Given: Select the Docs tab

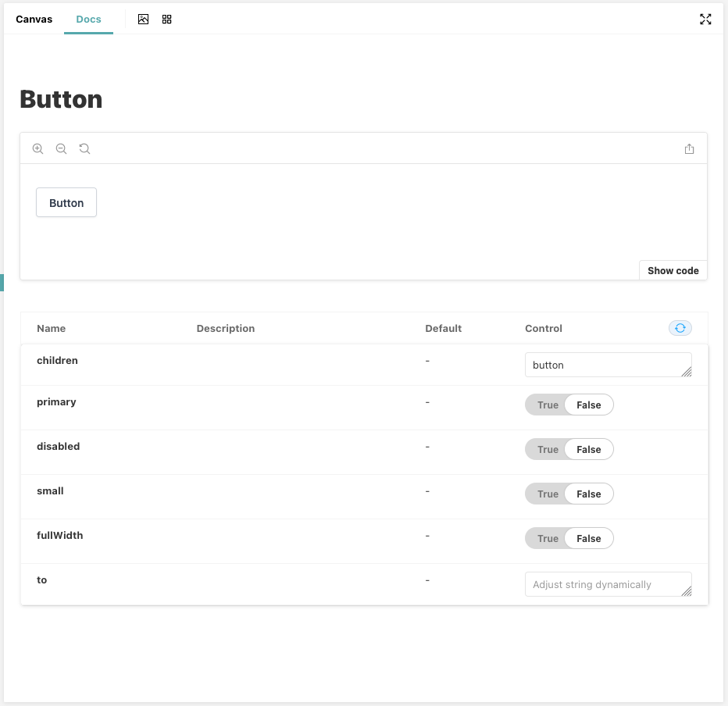Looking at the screenshot, I should tap(88, 19).
